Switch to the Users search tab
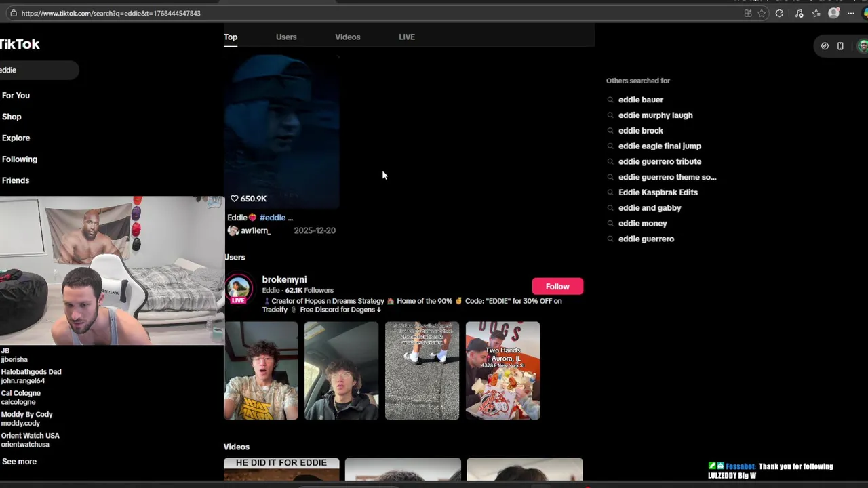The height and width of the screenshot is (488, 868). coord(286,37)
